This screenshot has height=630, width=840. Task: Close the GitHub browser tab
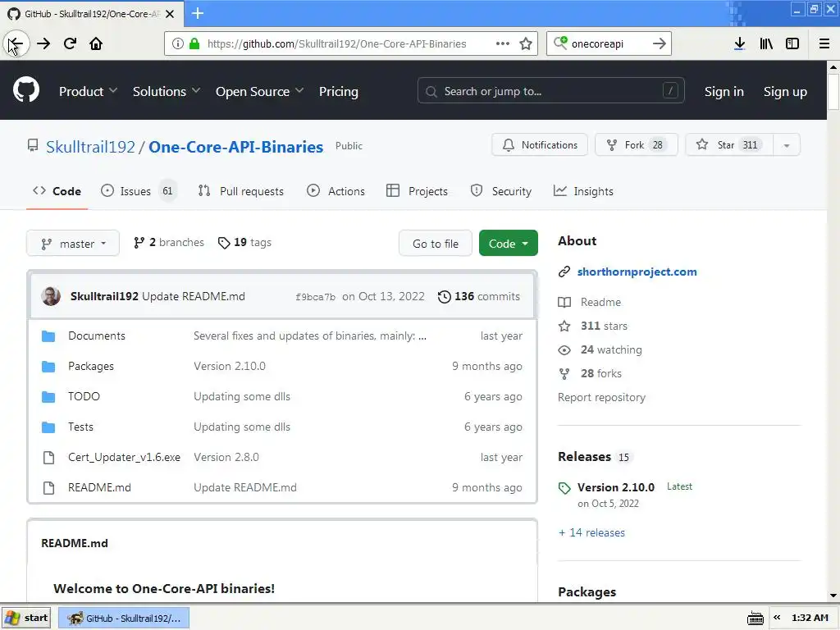(170, 14)
